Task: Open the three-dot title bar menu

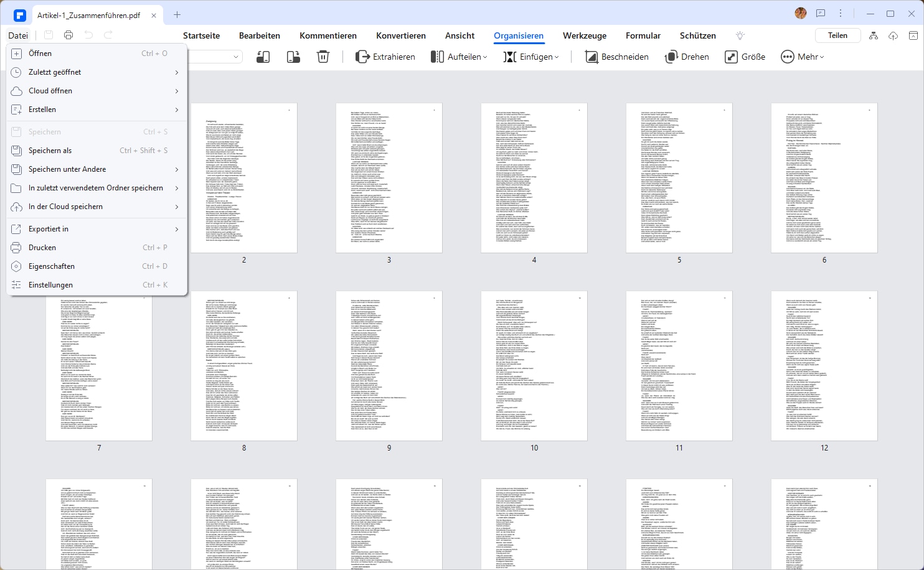Action: (x=841, y=13)
